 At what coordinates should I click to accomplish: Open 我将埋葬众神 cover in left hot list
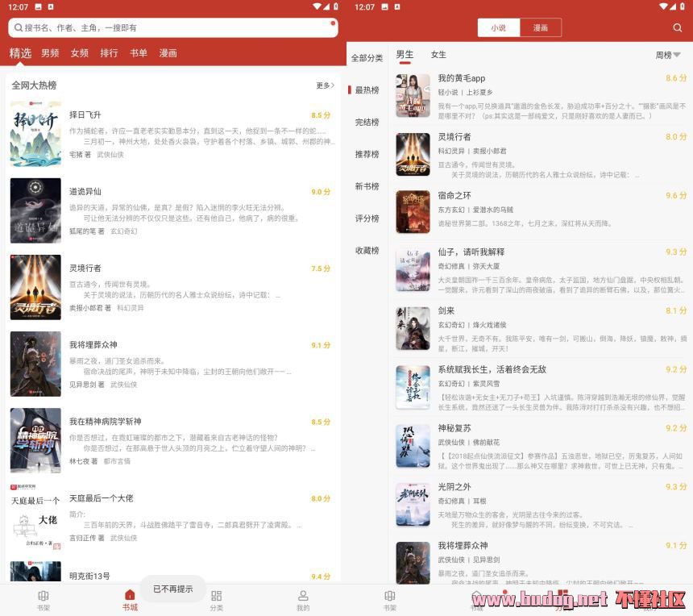click(35, 364)
